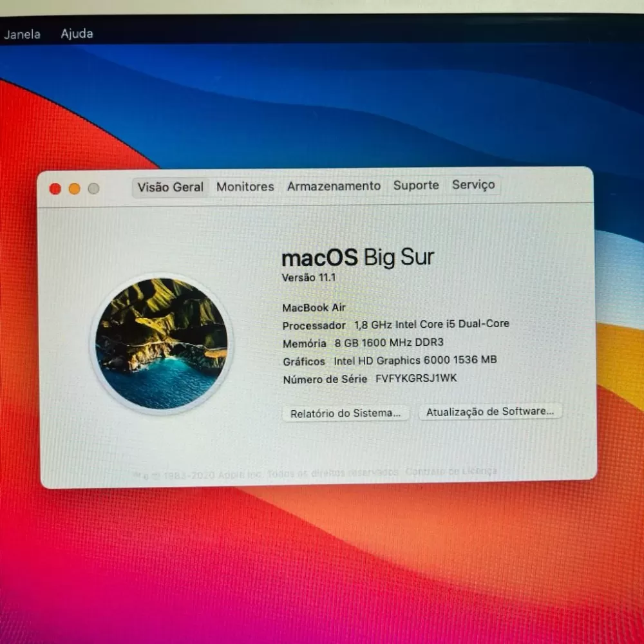
Task: Launch Atualização de Software
Action: pyautogui.click(x=489, y=412)
